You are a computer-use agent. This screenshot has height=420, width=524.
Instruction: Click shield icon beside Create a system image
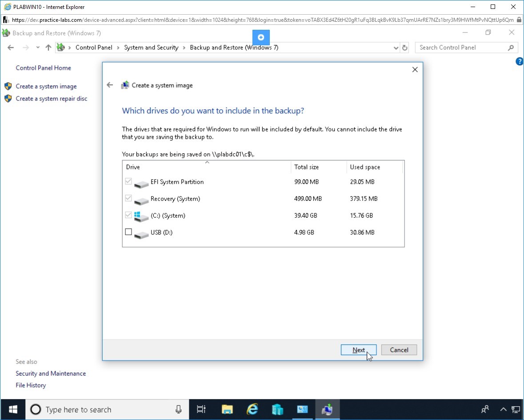[x=8, y=86]
